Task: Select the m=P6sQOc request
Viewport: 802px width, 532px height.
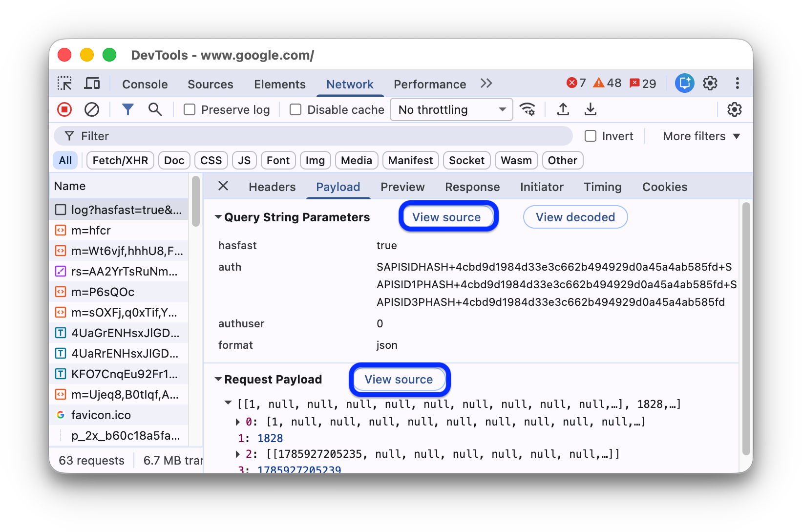Action: [119, 292]
